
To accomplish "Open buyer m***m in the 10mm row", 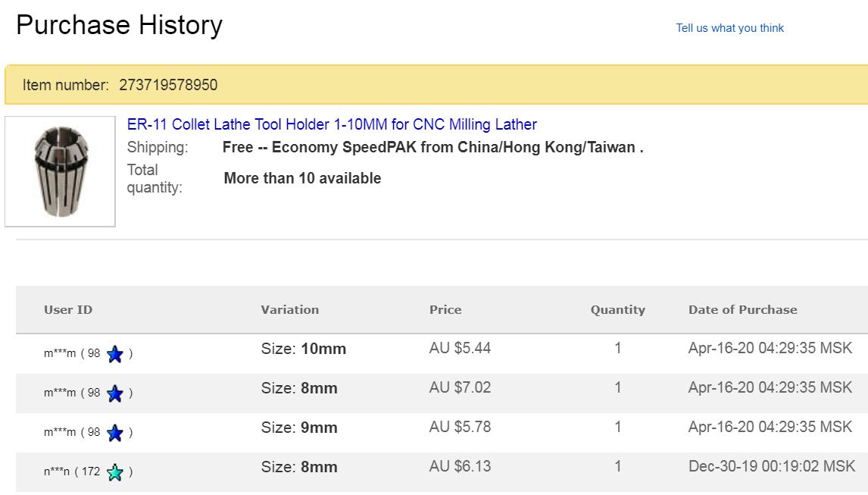I will tap(60, 354).
